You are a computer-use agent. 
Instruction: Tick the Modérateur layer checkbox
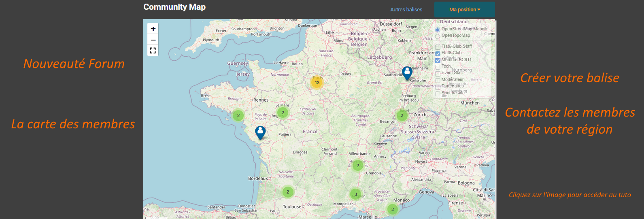coord(438,81)
